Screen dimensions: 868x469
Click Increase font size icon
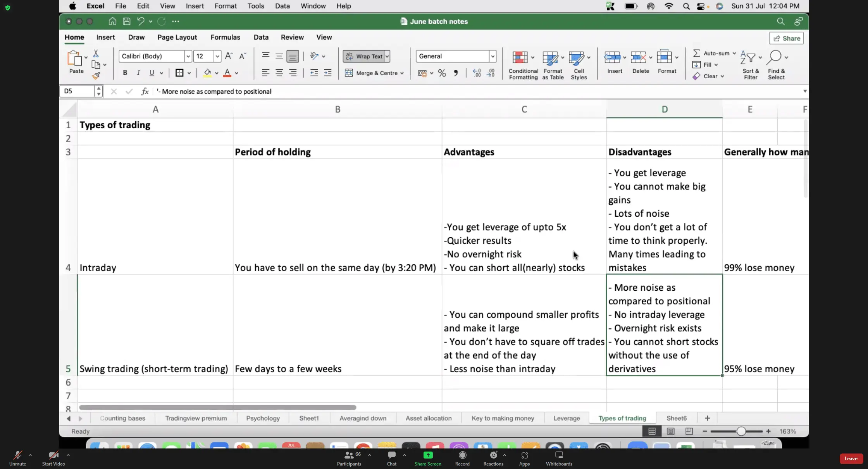[229, 56]
